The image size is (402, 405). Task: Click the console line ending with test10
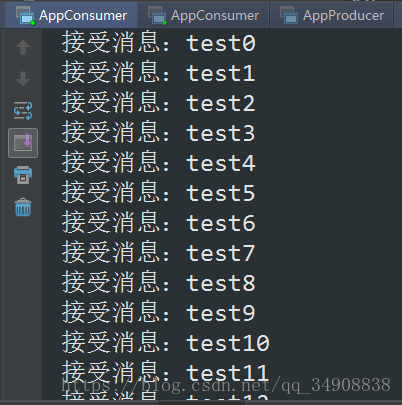tap(166, 343)
